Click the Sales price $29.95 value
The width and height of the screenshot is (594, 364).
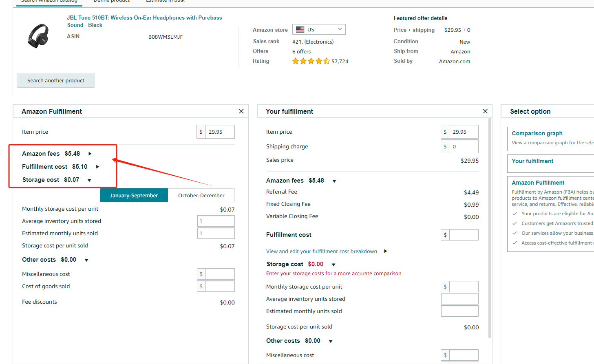pyautogui.click(x=470, y=161)
